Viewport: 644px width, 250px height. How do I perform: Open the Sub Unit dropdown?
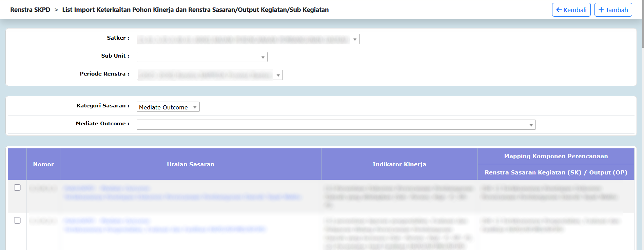[x=202, y=57]
